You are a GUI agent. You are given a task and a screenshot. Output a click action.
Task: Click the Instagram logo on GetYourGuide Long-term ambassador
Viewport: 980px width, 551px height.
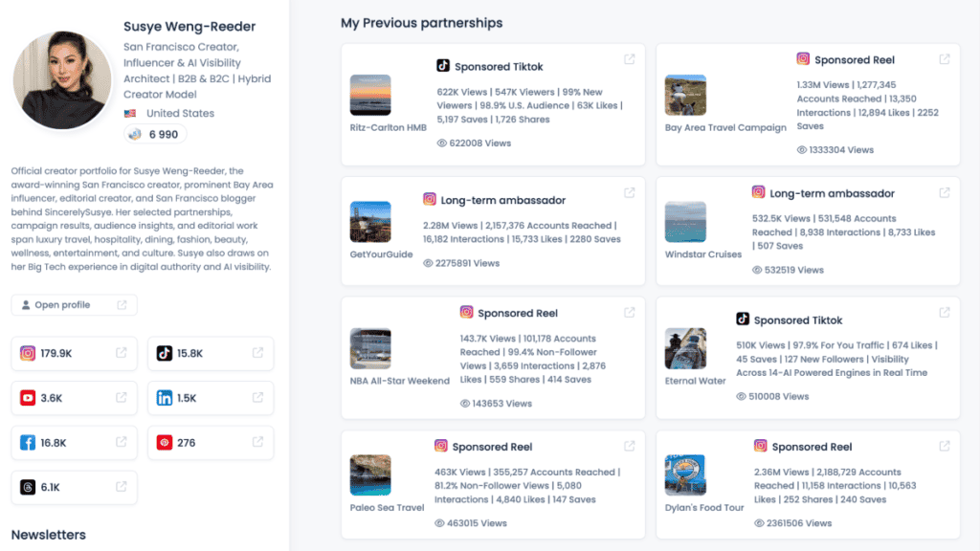[430, 199]
